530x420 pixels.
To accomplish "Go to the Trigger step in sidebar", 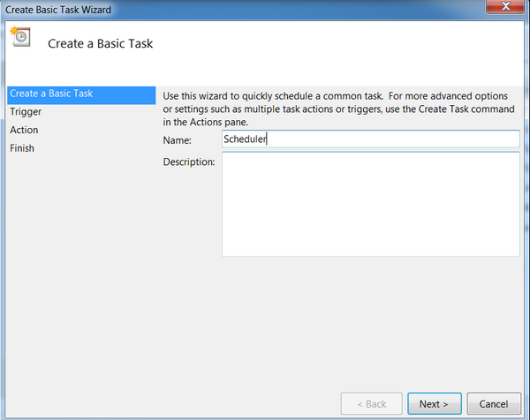I will (x=26, y=112).
